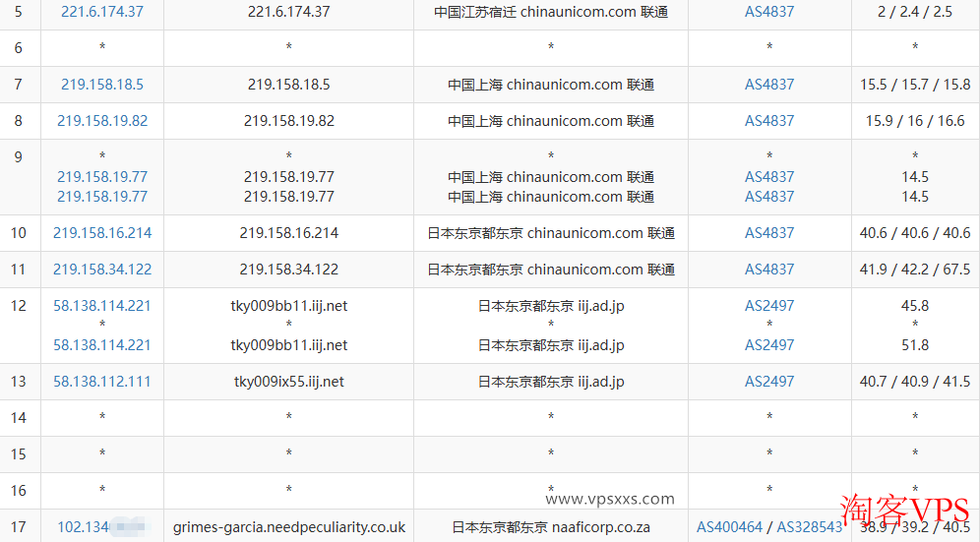Image resolution: width=980 pixels, height=542 pixels.
Task: Select the tky009ix55.iij.net hostname cell
Action: point(288,382)
